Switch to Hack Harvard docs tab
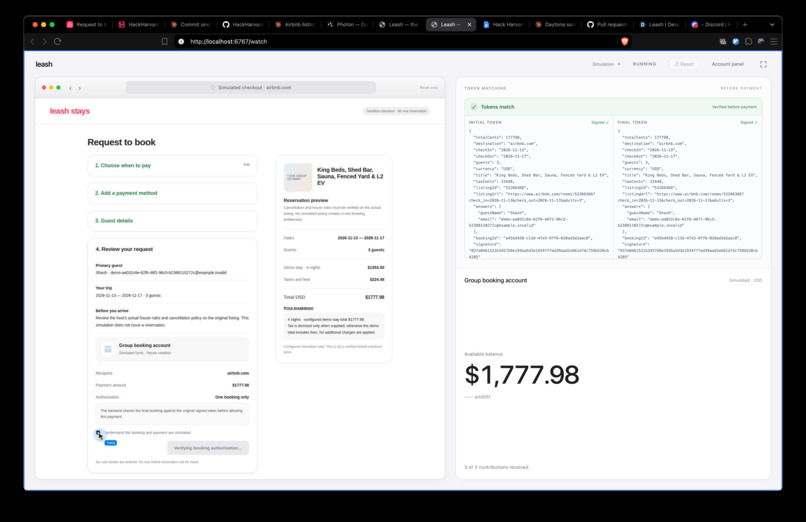The image size is (806, 522). [503, 24]
